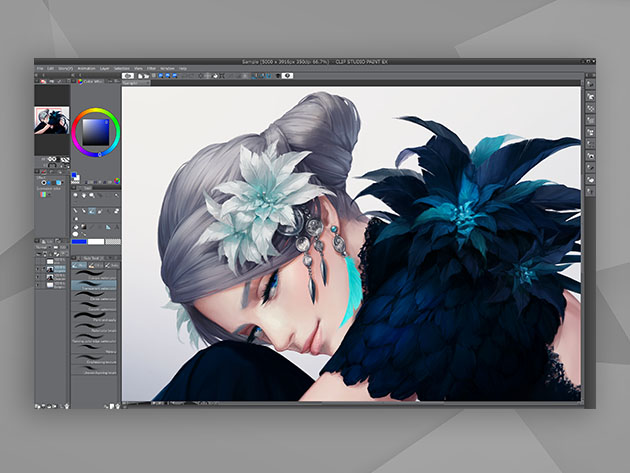Select the first sub tool group tab
Viewport: 630px width, 473px height.
point(79,265)
